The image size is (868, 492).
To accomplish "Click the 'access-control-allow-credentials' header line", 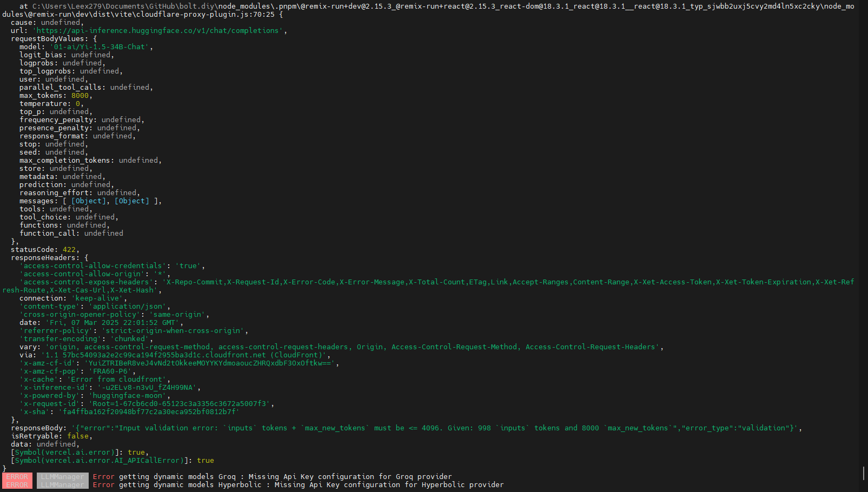I will pyautogui.click(x=112, y=266).
